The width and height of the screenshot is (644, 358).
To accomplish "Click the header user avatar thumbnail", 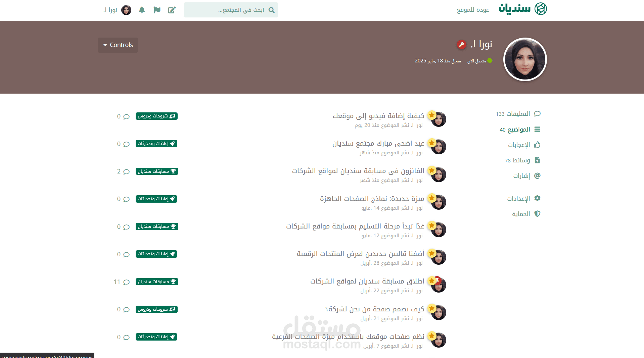I will 126,10.
